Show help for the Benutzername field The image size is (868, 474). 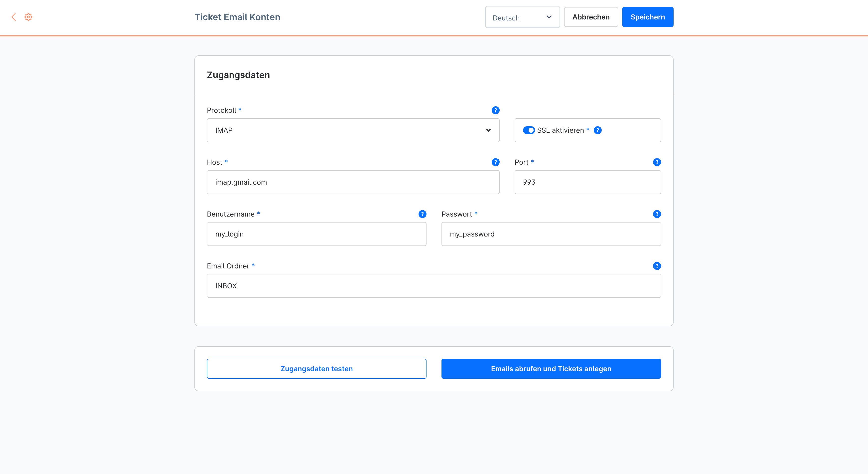pos(422,214)
